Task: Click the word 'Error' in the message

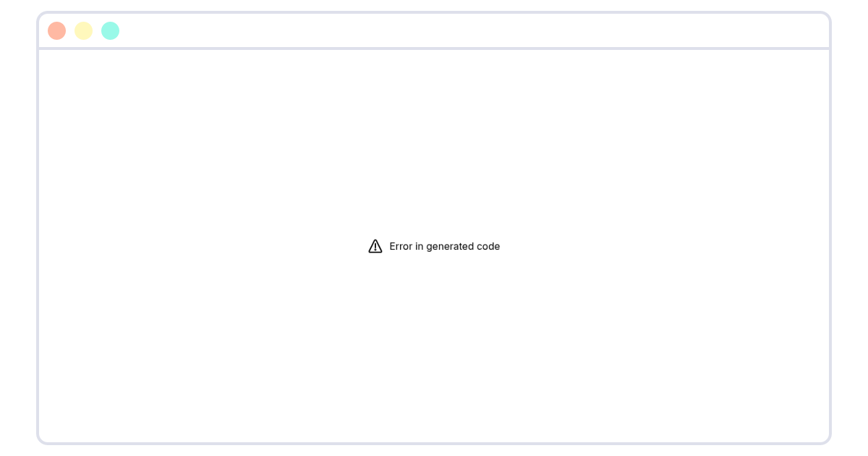Action: point(401,246)
